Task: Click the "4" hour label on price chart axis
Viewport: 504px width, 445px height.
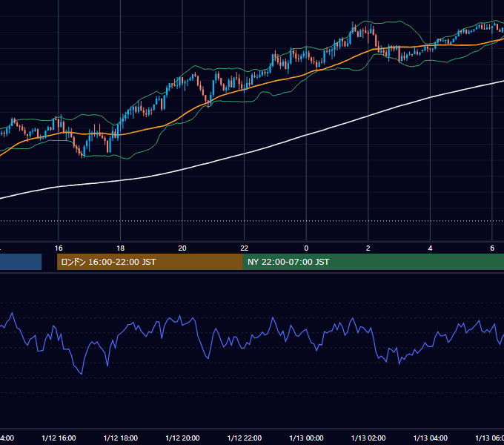Action: click(430, 248)
